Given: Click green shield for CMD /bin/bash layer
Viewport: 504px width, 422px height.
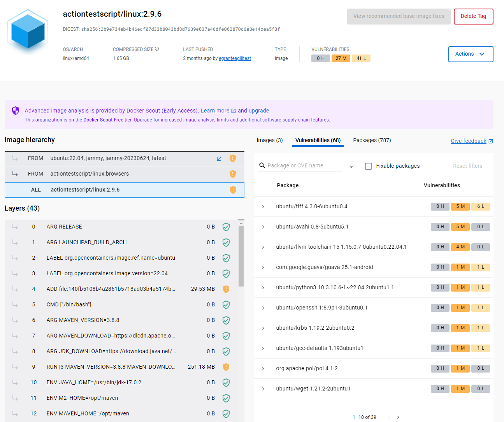Looking at the screenshot, I should tap(226, 305).
